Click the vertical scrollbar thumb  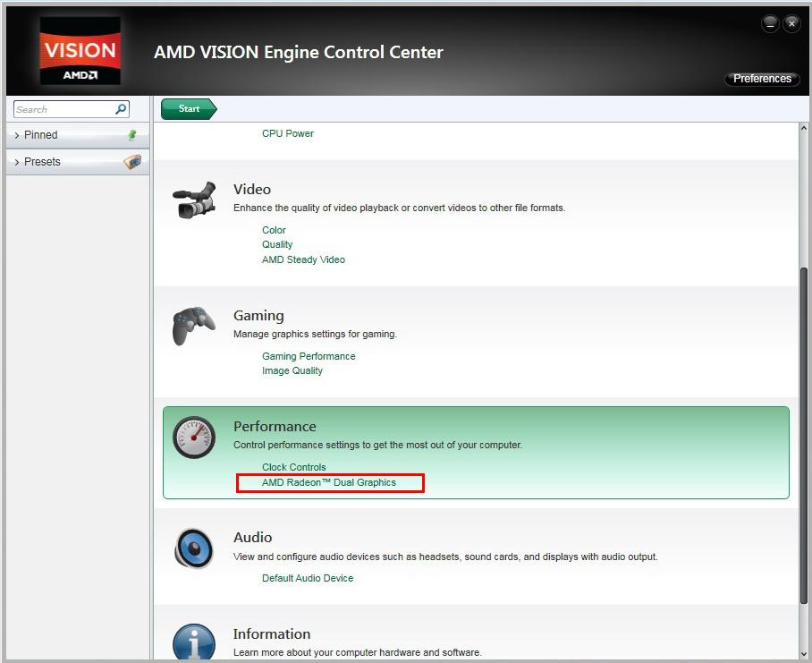pyautogui.click(x=804, y=436)
